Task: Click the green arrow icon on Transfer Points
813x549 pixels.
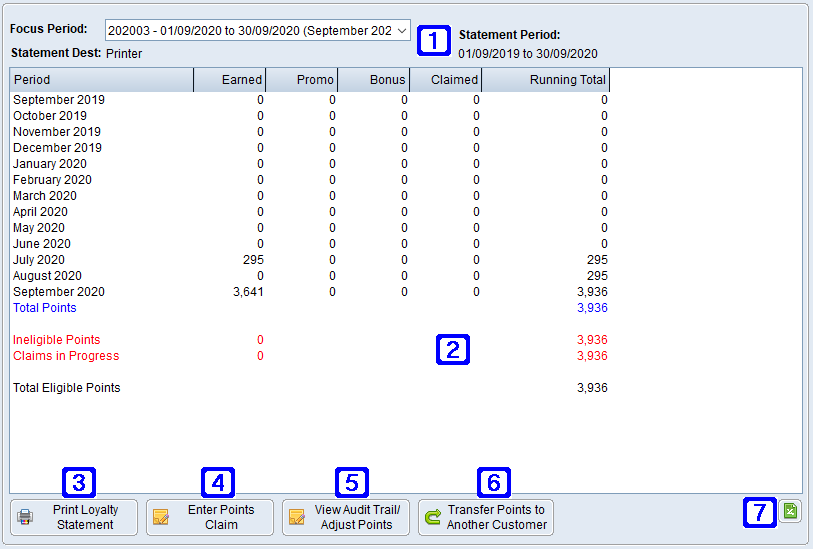Action: coord(433,518)
